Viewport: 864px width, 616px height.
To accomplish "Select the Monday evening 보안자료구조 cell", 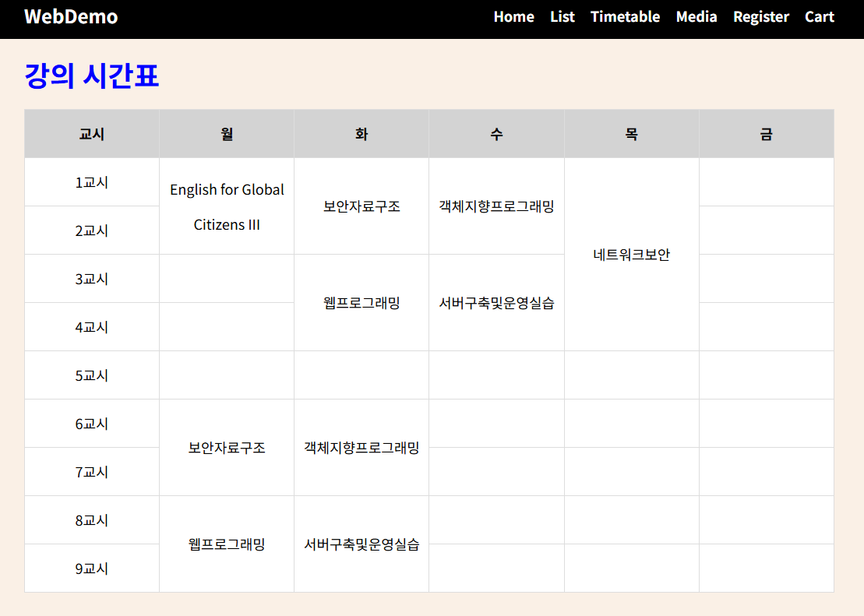I will click(226, 448).
